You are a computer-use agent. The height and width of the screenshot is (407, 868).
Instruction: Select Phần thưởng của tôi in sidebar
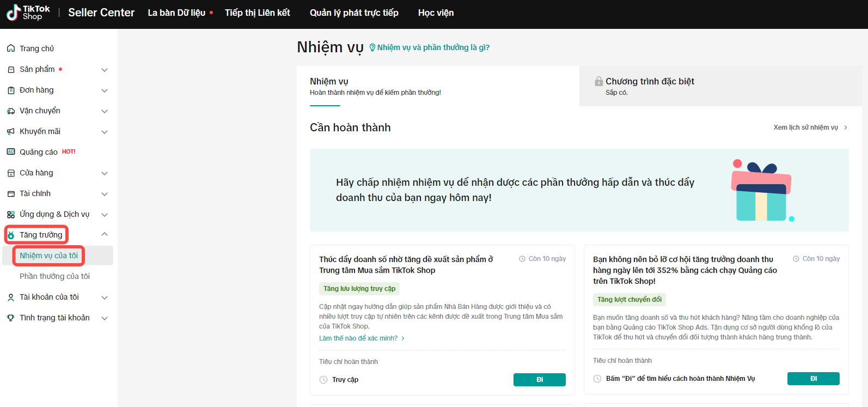(55, 276)
